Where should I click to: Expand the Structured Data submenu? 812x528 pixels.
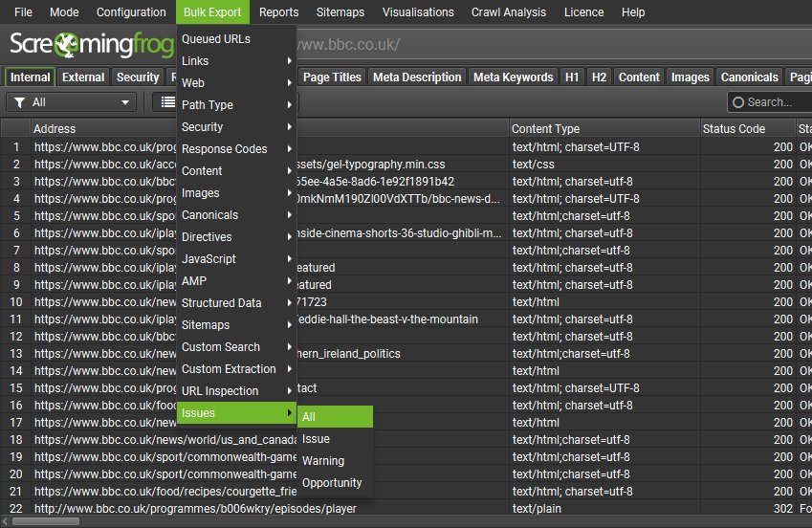click(236, 303)
